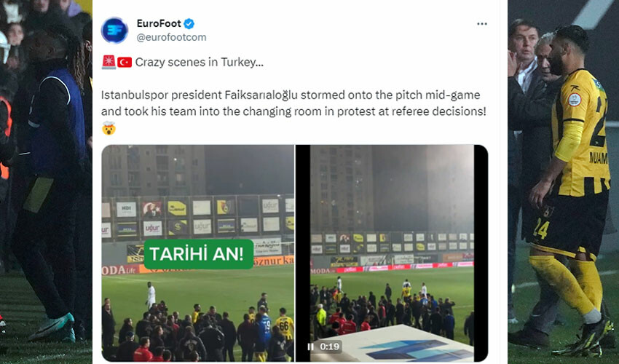Click the Istanbulspor president tweet paragraph
This screenshot has width=619, height=364.
(x=293, y=103)
